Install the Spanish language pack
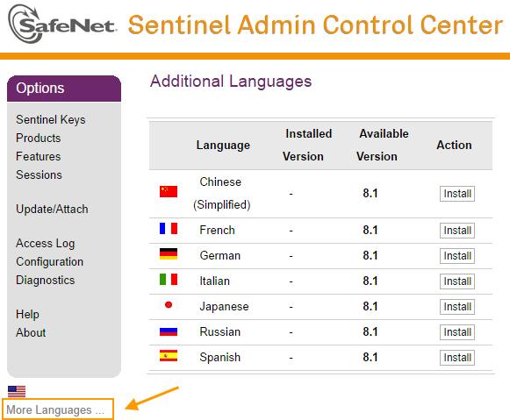Viewport: 510px width, 420px height. [x=457, y=358]
